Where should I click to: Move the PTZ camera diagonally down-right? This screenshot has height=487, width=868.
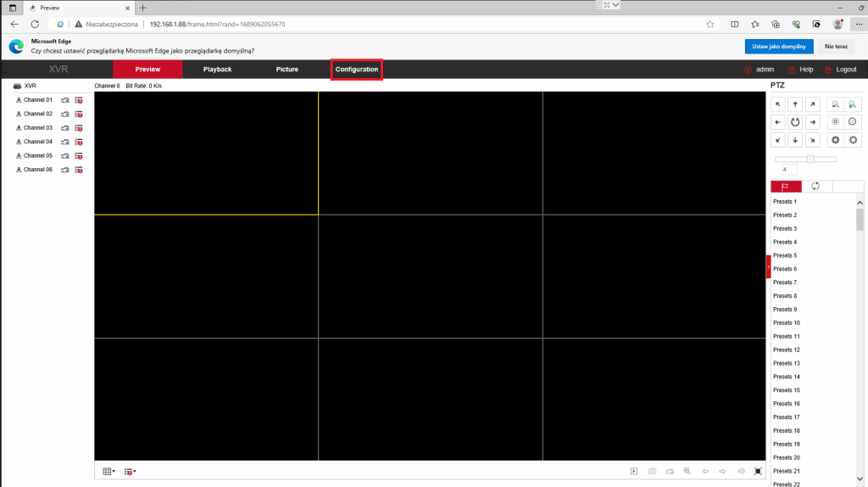tap(813, 140)
